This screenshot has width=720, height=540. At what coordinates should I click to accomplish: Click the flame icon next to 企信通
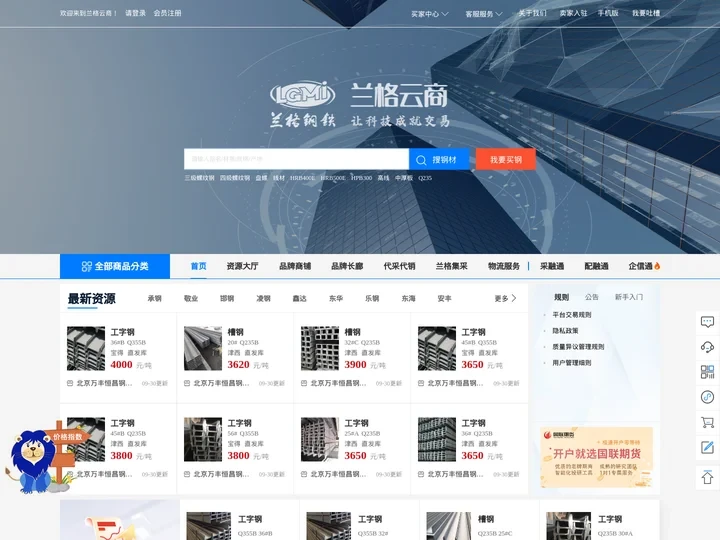pos(657,266)
